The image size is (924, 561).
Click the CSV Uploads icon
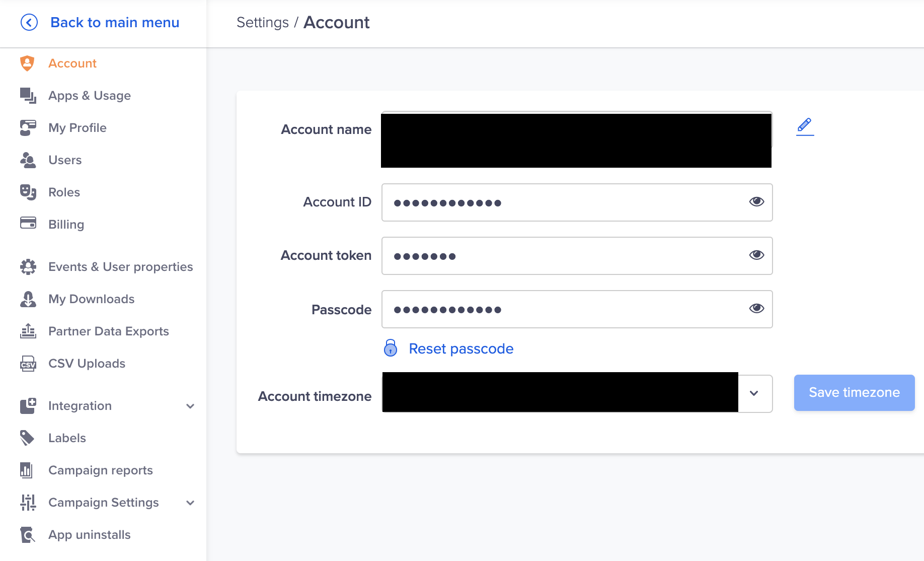coord(27,363)
